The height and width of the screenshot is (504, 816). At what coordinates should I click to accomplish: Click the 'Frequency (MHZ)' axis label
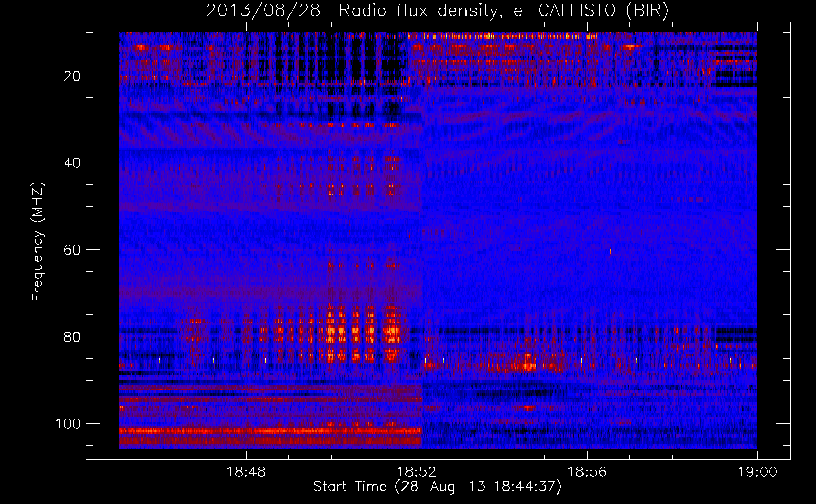[38, 242]
